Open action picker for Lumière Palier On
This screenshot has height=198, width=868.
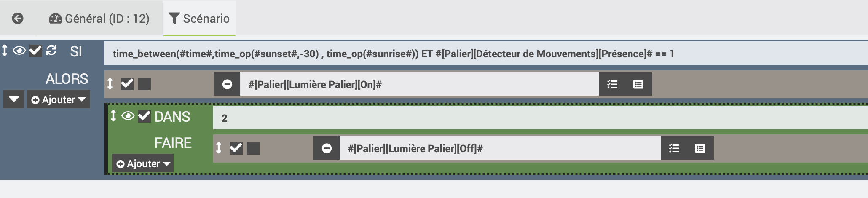pos(612,84)
